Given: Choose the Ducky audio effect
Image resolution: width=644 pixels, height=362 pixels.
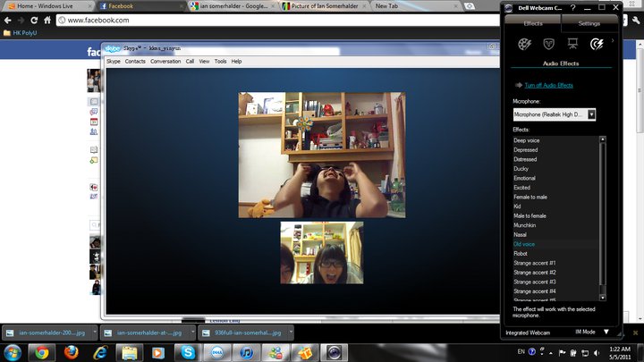Looking at the screenshot, I should point(521,169).
